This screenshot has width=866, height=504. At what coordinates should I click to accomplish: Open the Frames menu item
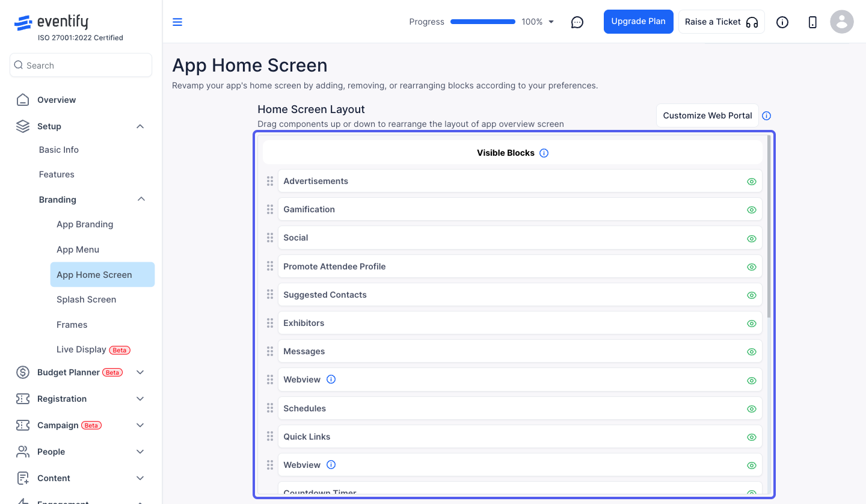coord(72,325)
